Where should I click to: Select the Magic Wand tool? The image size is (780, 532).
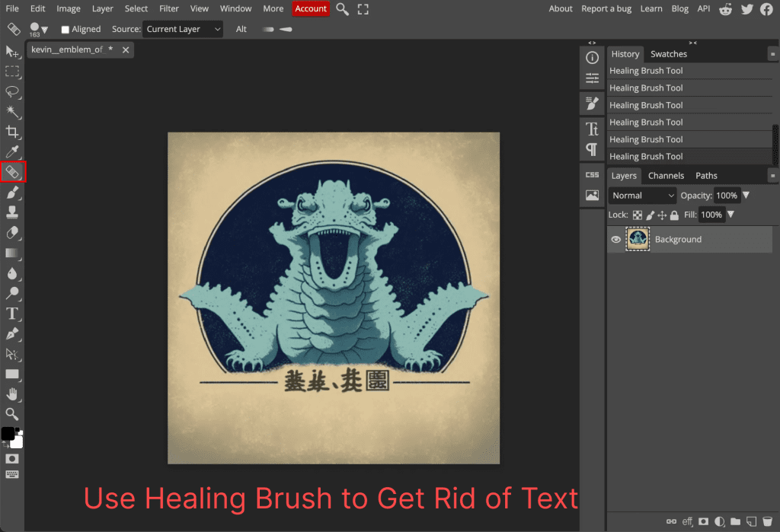point(12,111)
